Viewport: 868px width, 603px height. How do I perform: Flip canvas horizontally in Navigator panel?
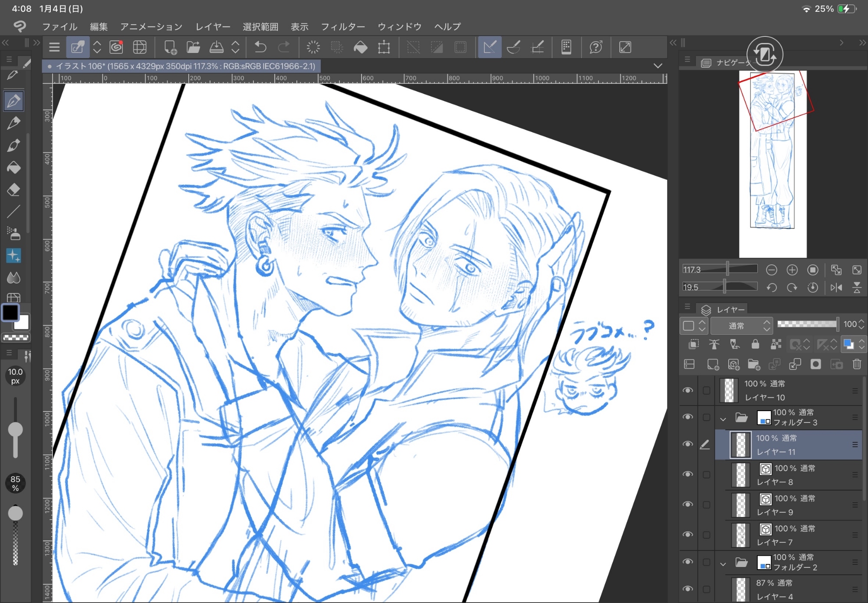(x=836, y=287)
